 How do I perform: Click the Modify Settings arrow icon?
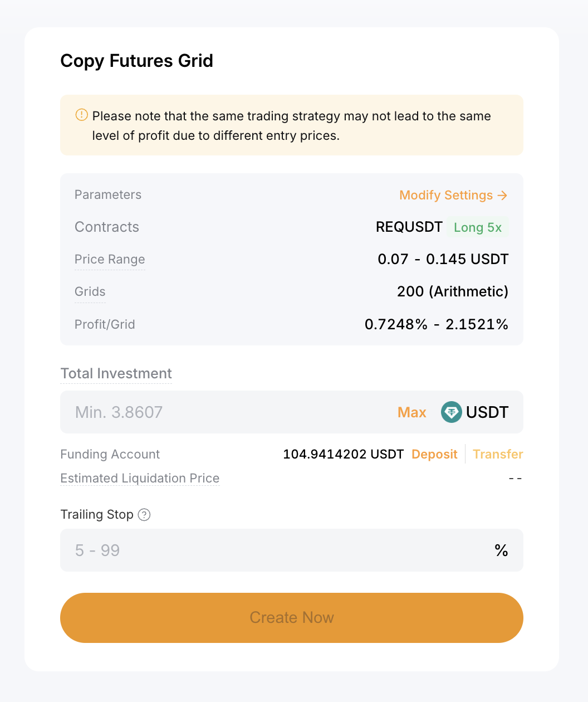pyautogui.click(x=502, y=196)
